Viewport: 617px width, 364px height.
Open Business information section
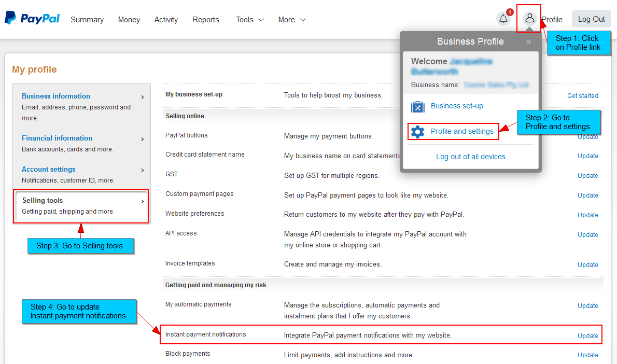click(56, 96)
